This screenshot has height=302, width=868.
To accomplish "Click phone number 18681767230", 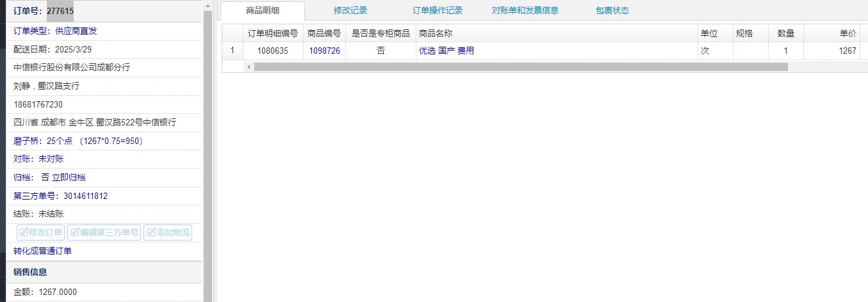I will (x=38, y=104).
